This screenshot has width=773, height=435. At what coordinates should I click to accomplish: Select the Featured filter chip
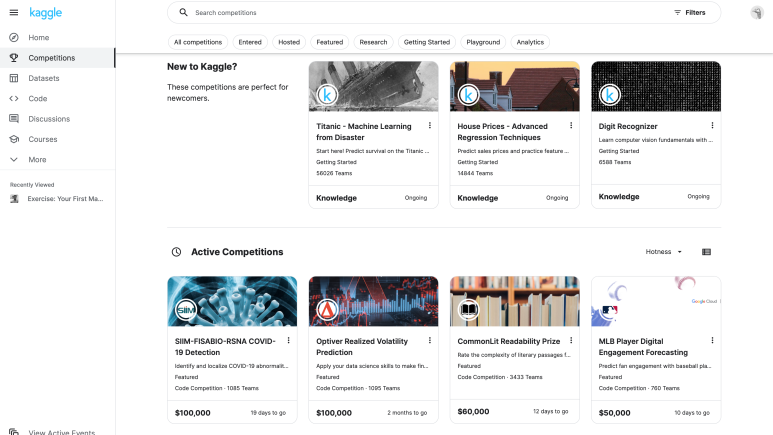point(330,42)
